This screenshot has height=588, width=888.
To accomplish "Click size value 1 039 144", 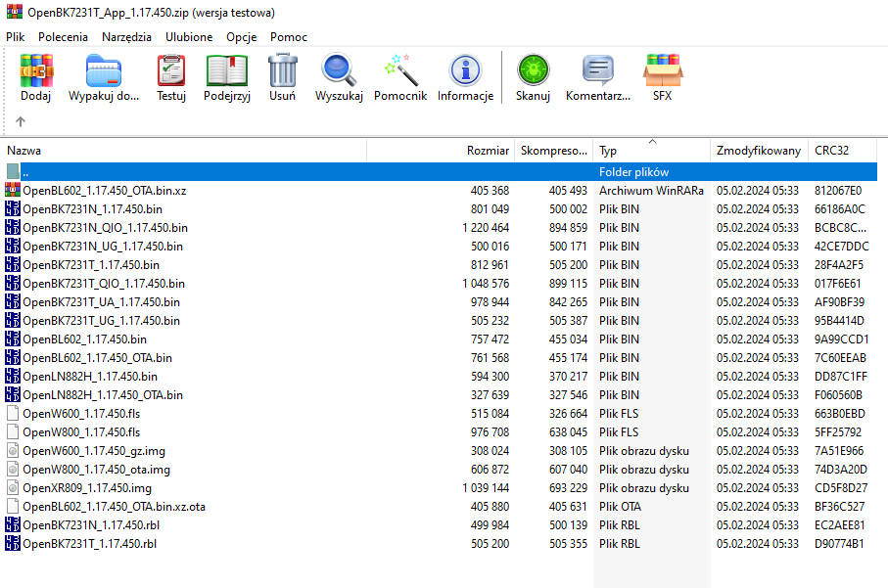I will click(x=486, y=488).
